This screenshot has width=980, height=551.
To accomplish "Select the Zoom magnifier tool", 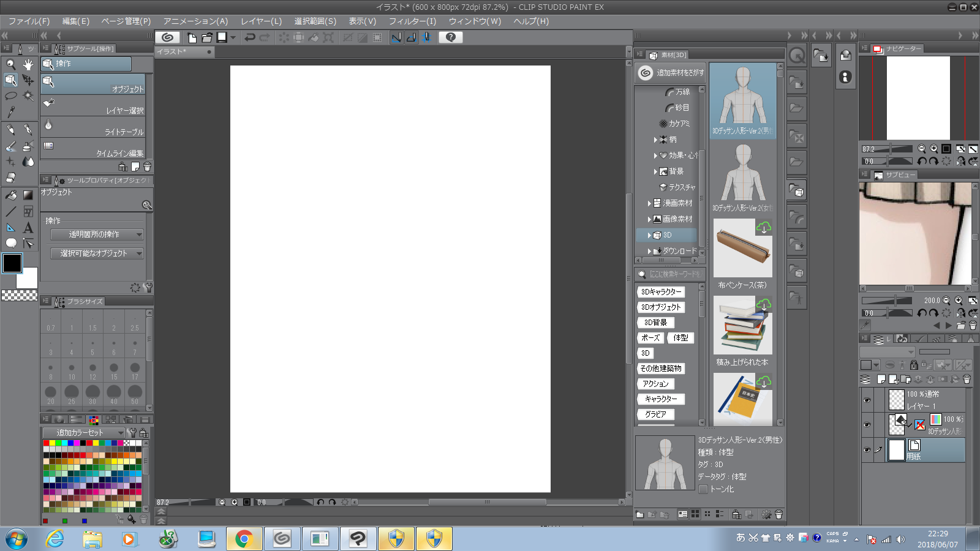I will [11, 64].
